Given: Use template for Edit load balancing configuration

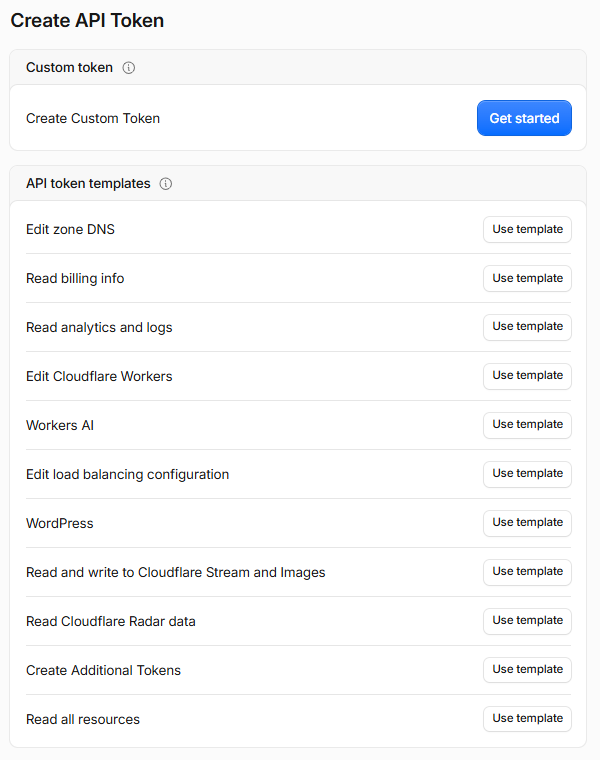Looking at the screenshot, I should [527, 474].
